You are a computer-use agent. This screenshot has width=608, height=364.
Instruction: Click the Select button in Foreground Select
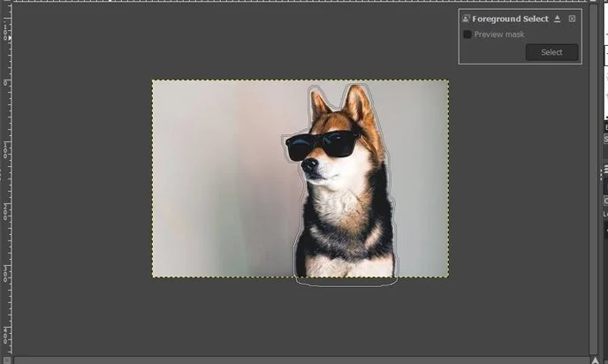(551, 52)
